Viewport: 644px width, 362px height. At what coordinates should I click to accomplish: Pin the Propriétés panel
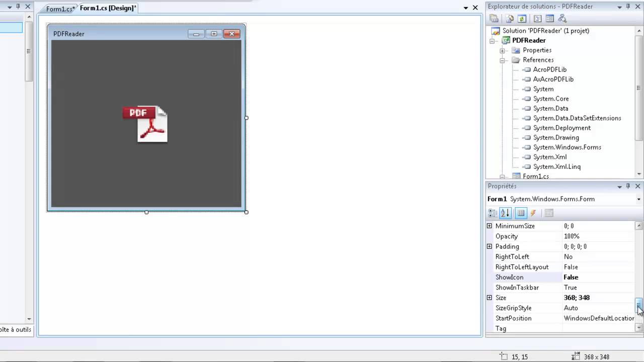(628, 186)
